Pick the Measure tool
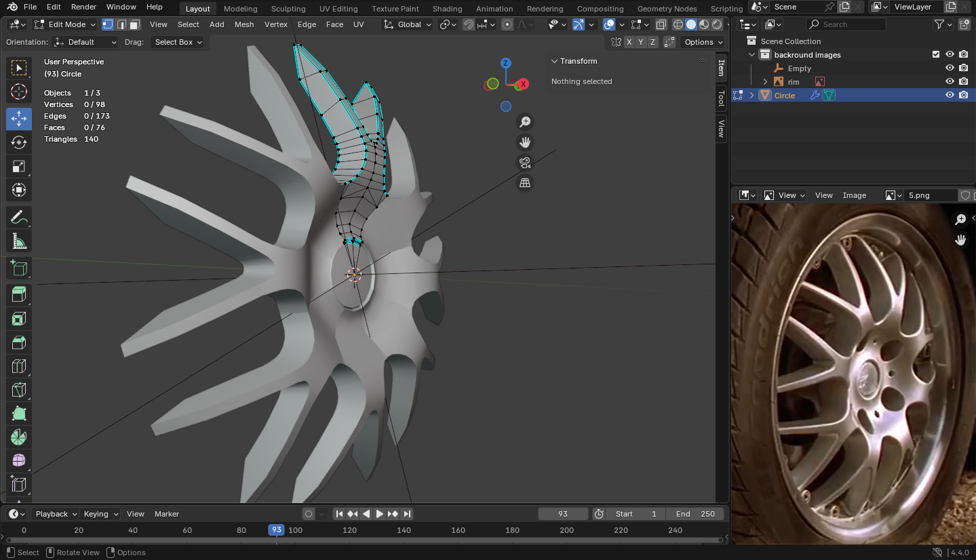This screenshot has width=976, height=560. [19, 241]
